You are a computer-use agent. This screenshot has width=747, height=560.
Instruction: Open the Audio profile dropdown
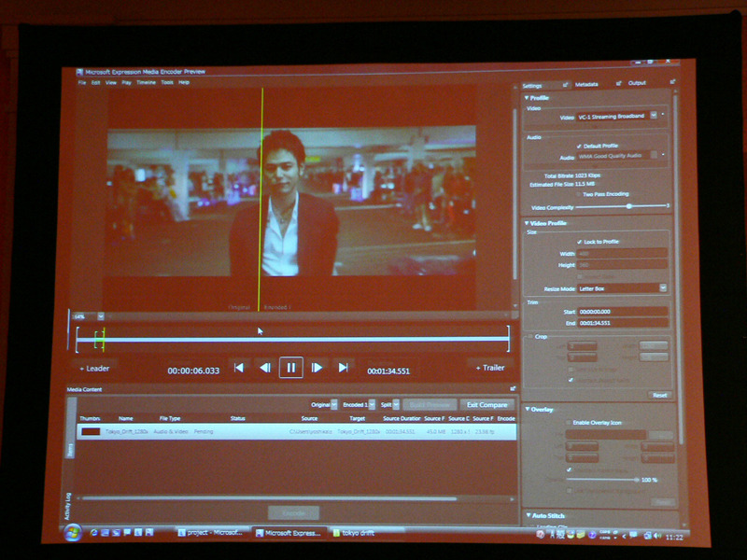655,155
